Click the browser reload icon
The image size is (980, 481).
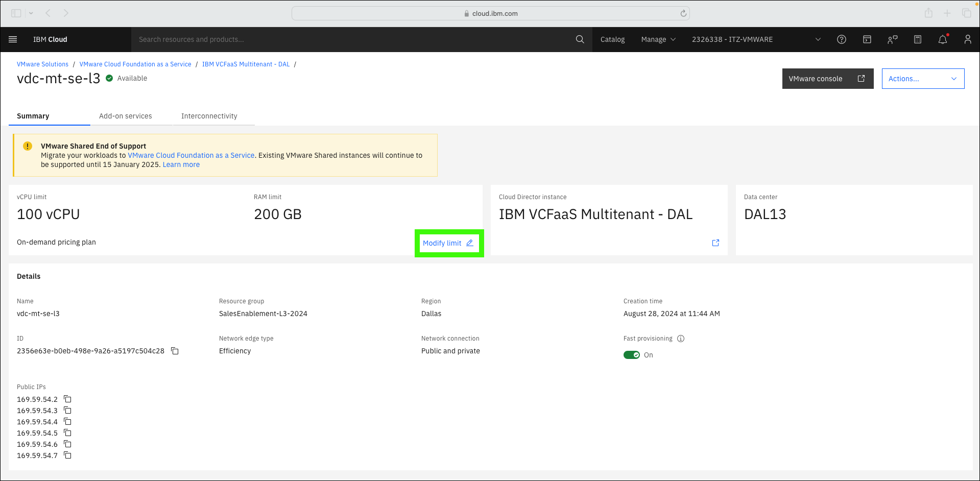[x=683, y=13]
